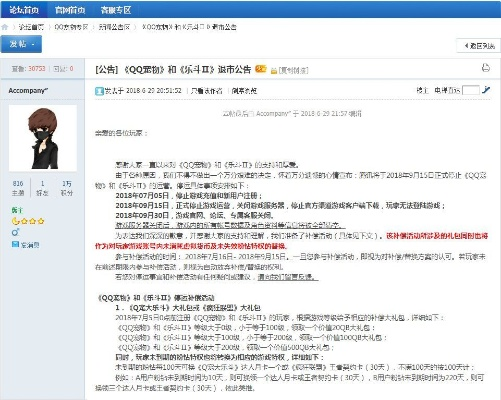Click the red compensation notice text
This screenshot has width=501, height=400.
pyautogui.click(x=291, y=241)
